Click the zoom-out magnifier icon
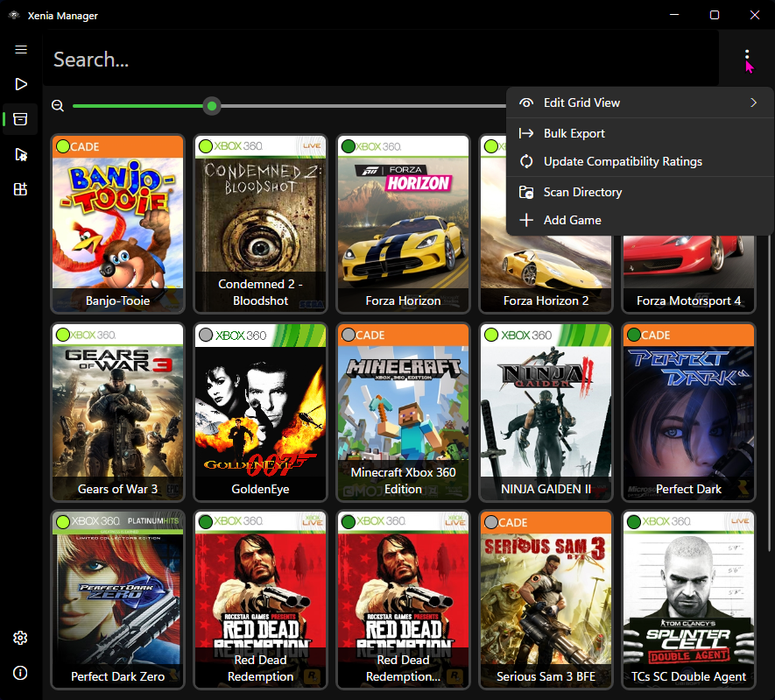 click(x=58, y=106)
